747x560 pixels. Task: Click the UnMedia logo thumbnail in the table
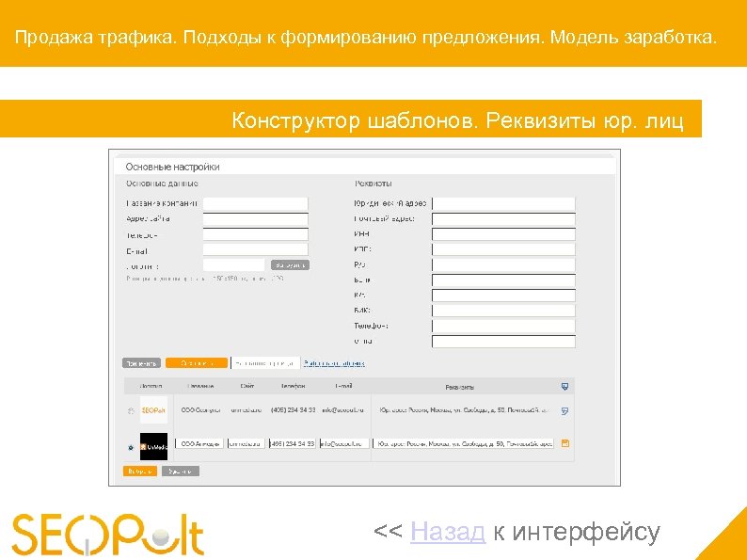pyautogui.click(x=153, y=446)
